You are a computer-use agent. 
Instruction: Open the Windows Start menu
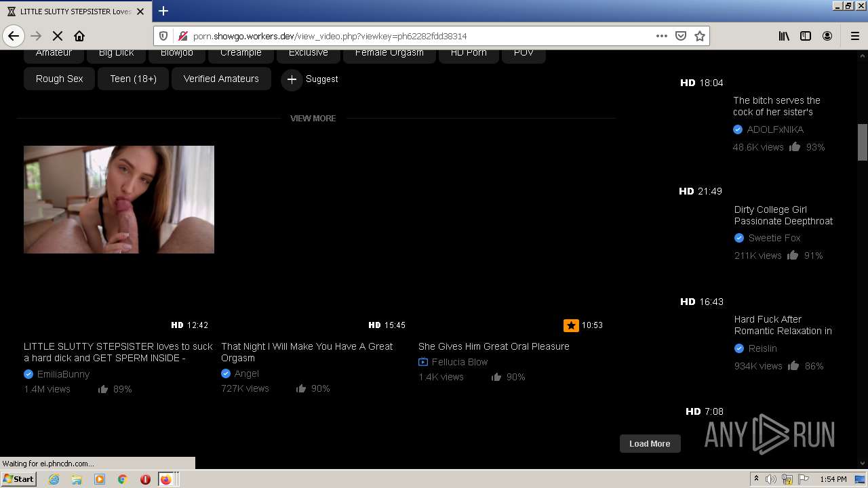(x=19, y=479)
